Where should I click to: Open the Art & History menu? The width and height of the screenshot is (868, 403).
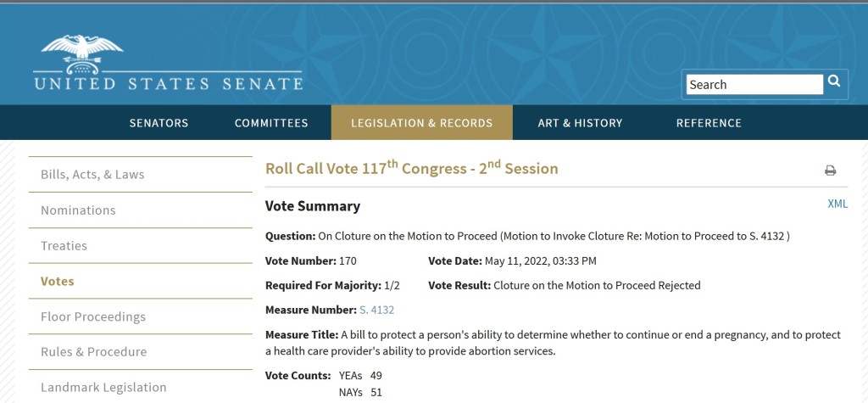(x=580, y=123)
